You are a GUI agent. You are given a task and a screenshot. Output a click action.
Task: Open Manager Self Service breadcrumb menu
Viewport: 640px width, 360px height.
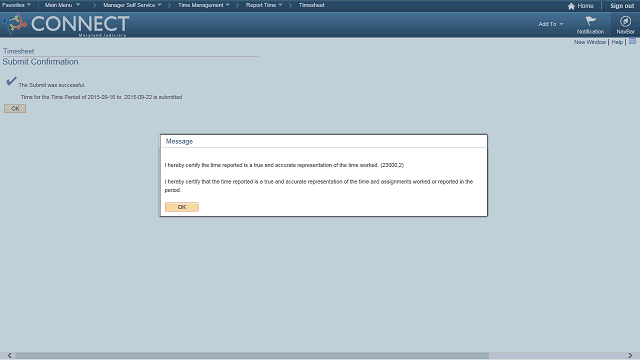132,5
